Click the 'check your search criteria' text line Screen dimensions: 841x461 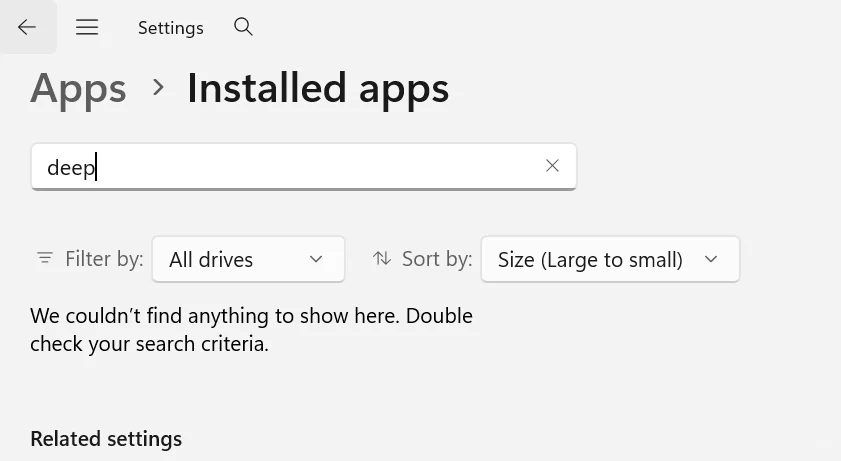tap(149, 344)
